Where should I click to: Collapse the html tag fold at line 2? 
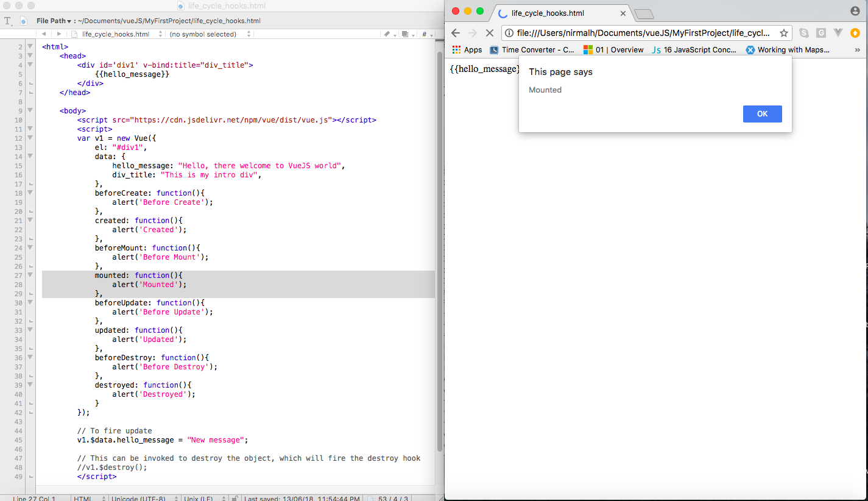point(30,46)
